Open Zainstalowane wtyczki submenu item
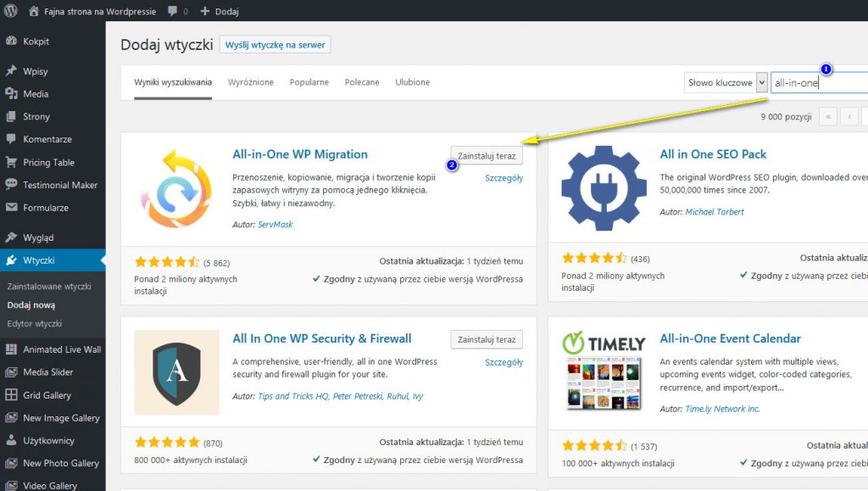The image size is (868, 491). coord(49,286)
